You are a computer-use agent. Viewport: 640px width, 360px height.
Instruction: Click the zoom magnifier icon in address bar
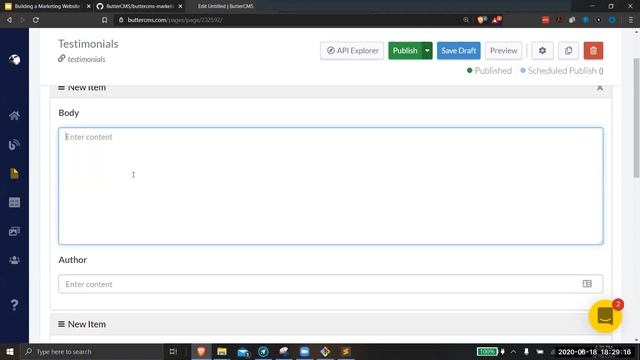(x=466, y=20)
